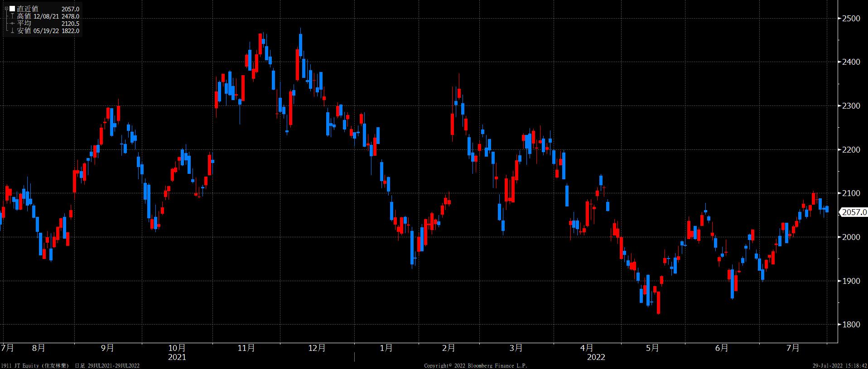Click the 2500 price axis label
The image size is (868, 369).
[x=851, y=19]
